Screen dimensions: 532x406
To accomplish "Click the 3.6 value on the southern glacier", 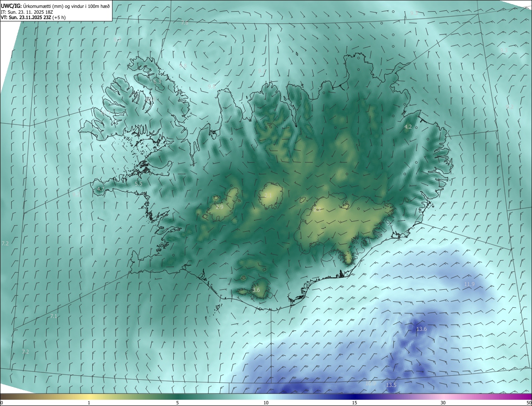I will pos(256,290).
